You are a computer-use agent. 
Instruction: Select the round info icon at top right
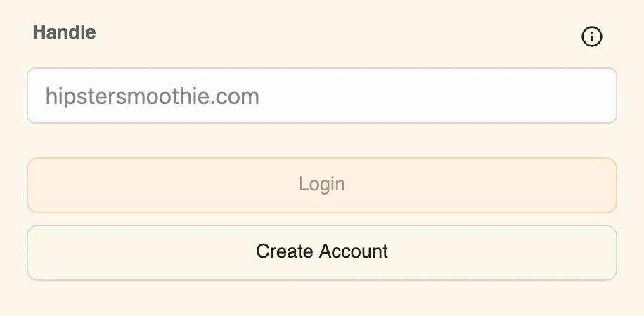(592, 37)
